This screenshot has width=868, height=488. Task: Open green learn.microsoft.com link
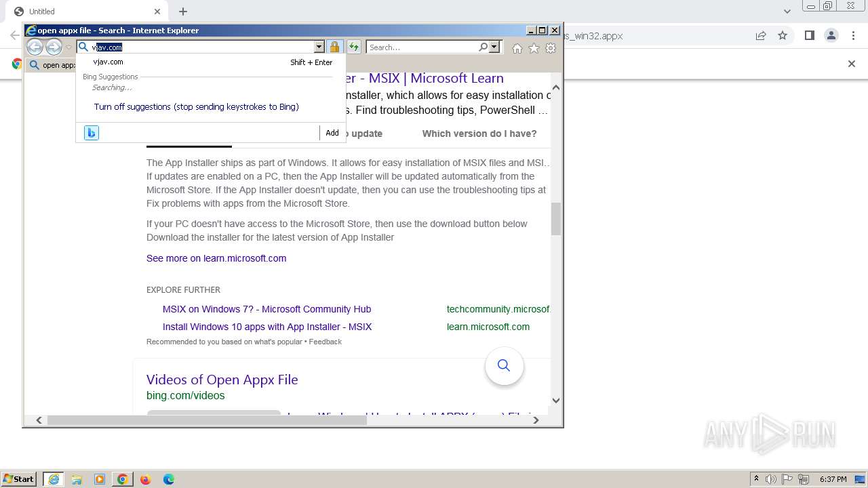pos(488,327)
